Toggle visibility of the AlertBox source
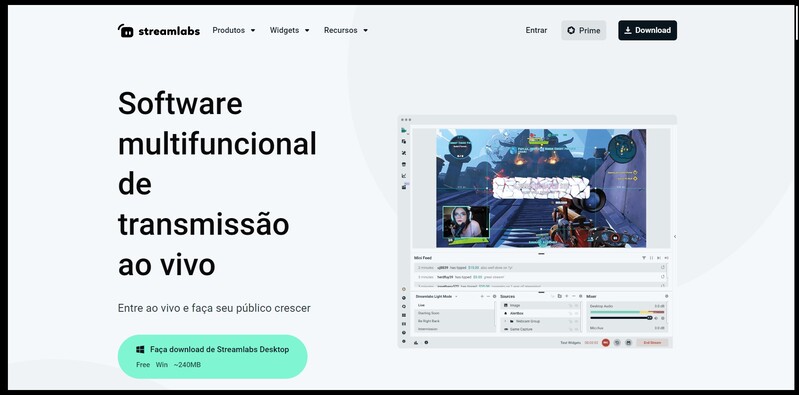Screen dimensions: 799x395 click(x=576, y=313)
